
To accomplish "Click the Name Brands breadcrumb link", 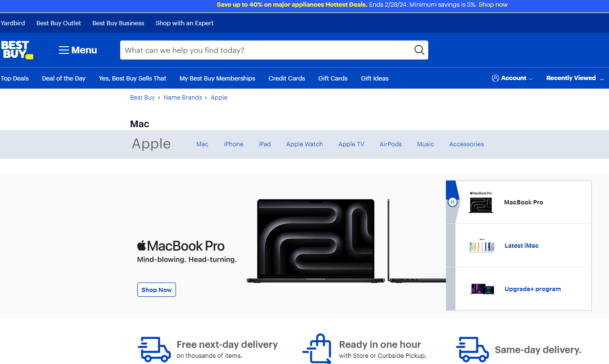I will coord(183,98).
